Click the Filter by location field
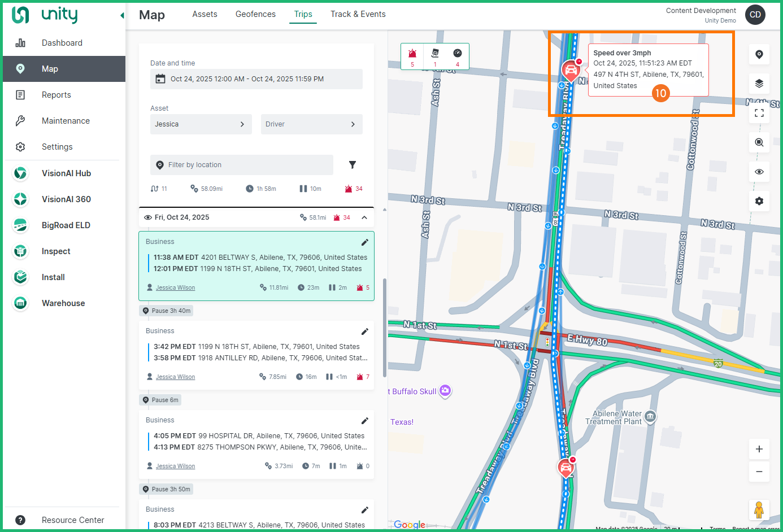The image size is (783, 532). coord(242,165)
